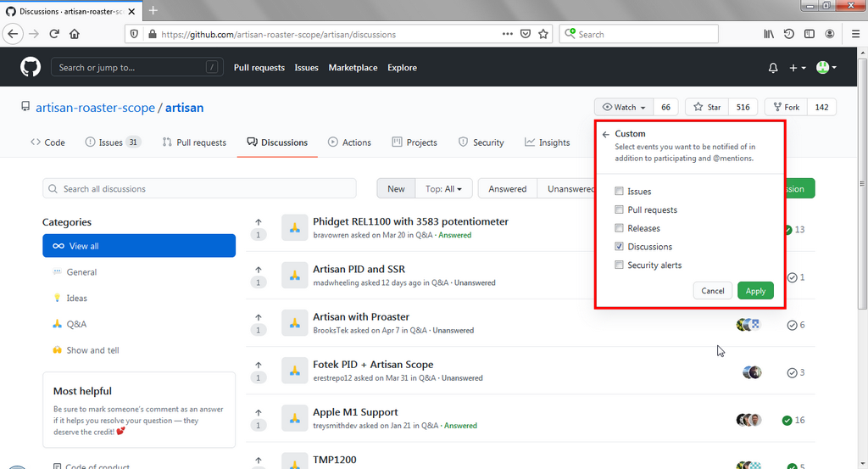This screenshot has width=868, height=469.
Task: Check the Pull requests notification checkbox
Action: [x=619, y=209]
